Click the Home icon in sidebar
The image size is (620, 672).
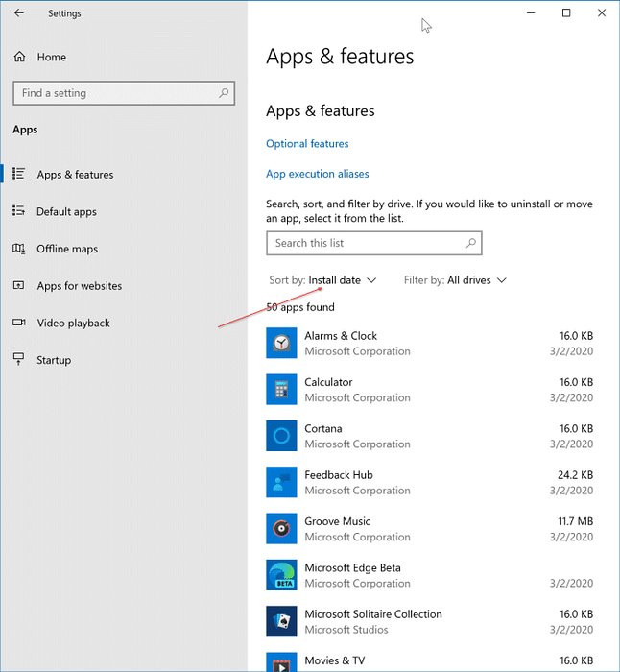point(19,58)
